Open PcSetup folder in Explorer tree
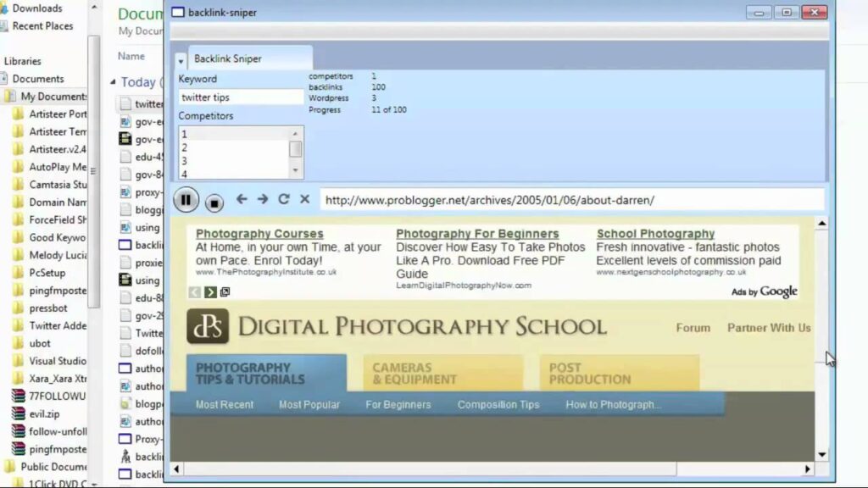868x488 pixels. pyautogui.click(x=47, y=273)
